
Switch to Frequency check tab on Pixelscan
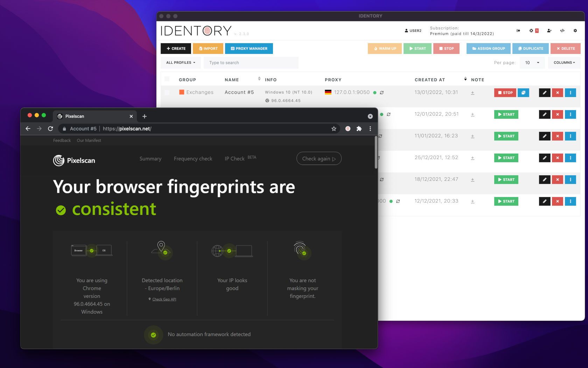pyautogui.click(x=193, y=159)
